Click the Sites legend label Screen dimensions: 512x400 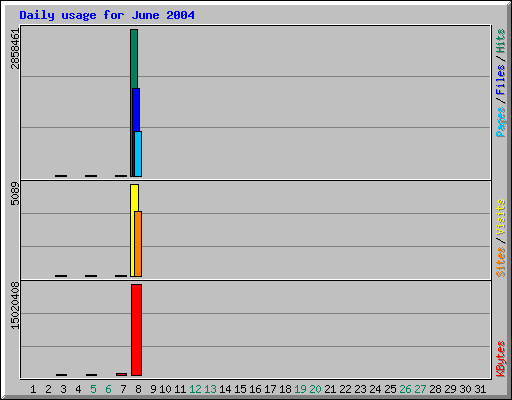[500, 262]
